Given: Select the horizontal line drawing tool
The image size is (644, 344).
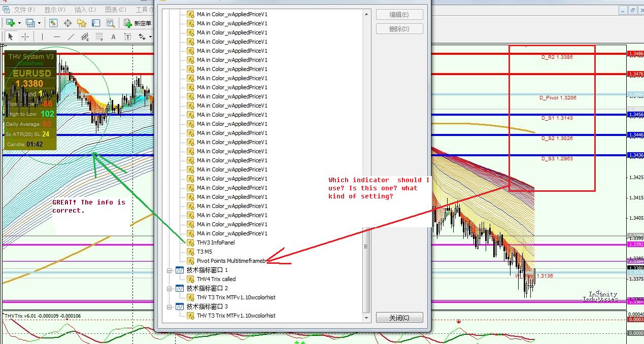Looking at the screenshot, I should 56,37.
